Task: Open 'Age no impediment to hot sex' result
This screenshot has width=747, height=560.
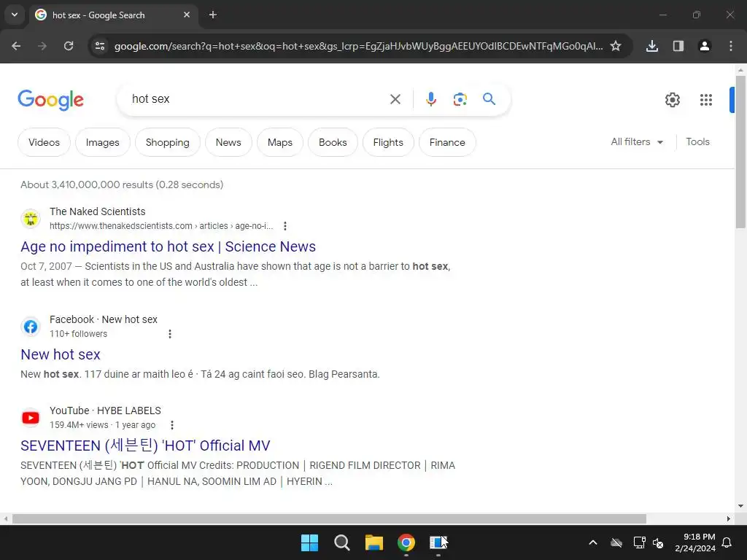Action: pos(169,246)
